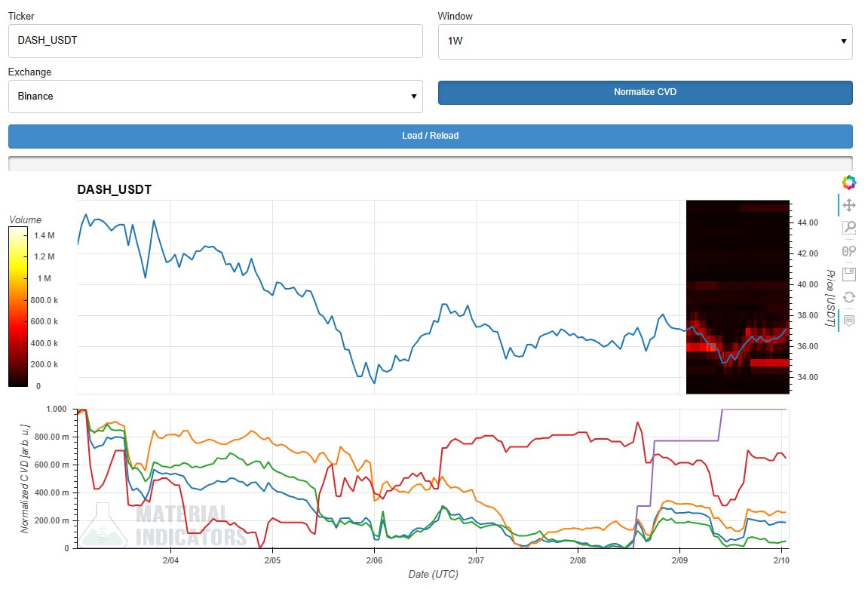Reset the chart view

tap(848, 296)
